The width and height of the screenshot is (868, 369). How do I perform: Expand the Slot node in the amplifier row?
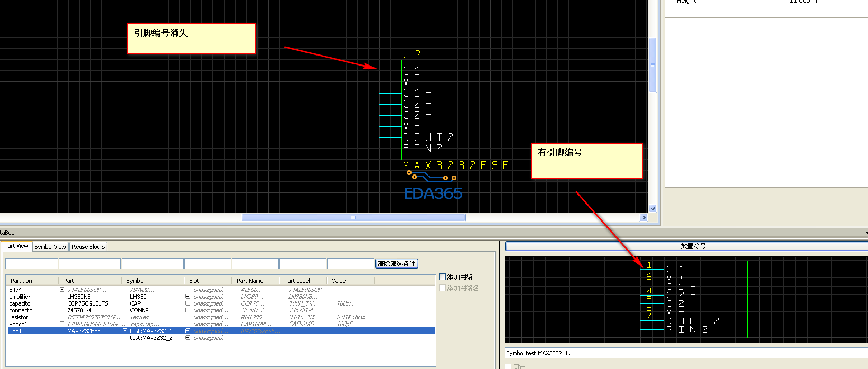coord(188,297)
